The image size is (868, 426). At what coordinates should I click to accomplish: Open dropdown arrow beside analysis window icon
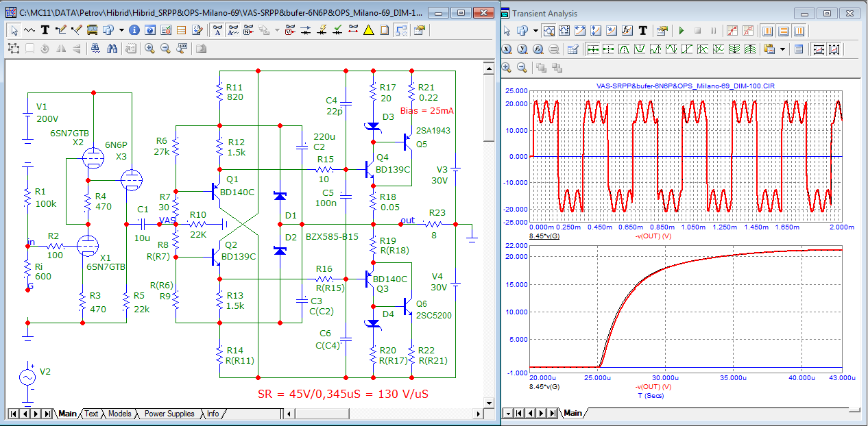tap(534, 31)
